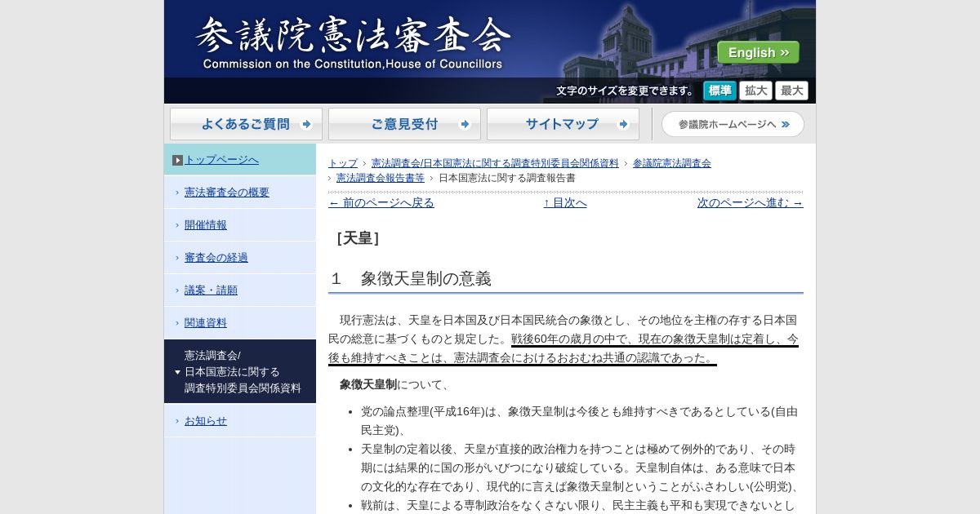
Task: Click the arrow icon on サイトマップ button
Action: (x=624, y=124)
